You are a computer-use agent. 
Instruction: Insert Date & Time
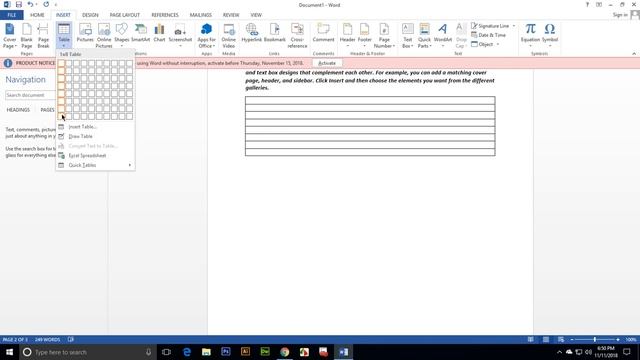[489, 35]
